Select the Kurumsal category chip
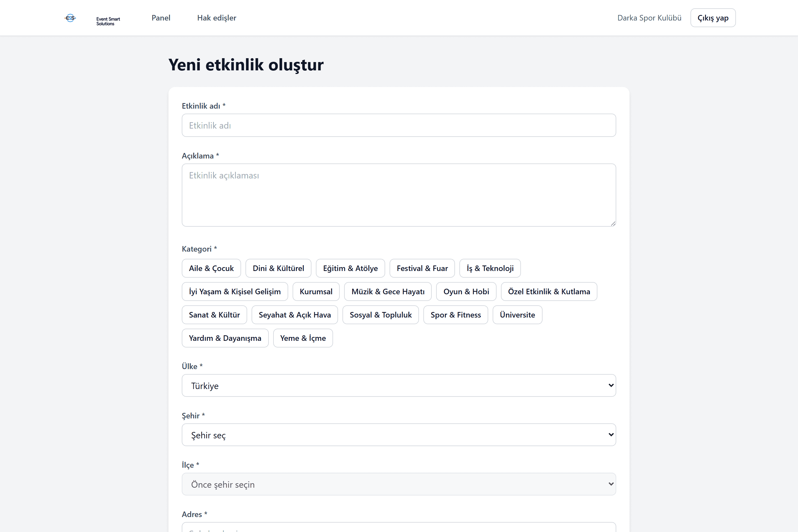Viewport: 798px width, 532px height. (316, 291)
